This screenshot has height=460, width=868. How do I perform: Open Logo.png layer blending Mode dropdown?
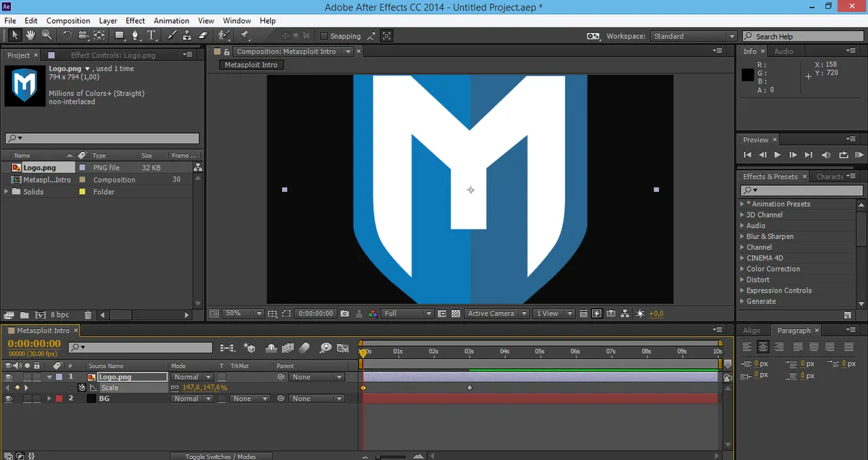point(192,377)
